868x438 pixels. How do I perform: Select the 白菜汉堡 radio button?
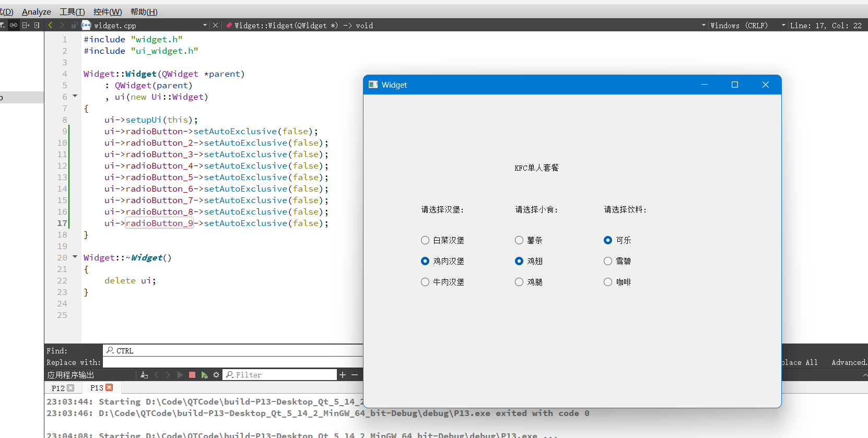425,240
